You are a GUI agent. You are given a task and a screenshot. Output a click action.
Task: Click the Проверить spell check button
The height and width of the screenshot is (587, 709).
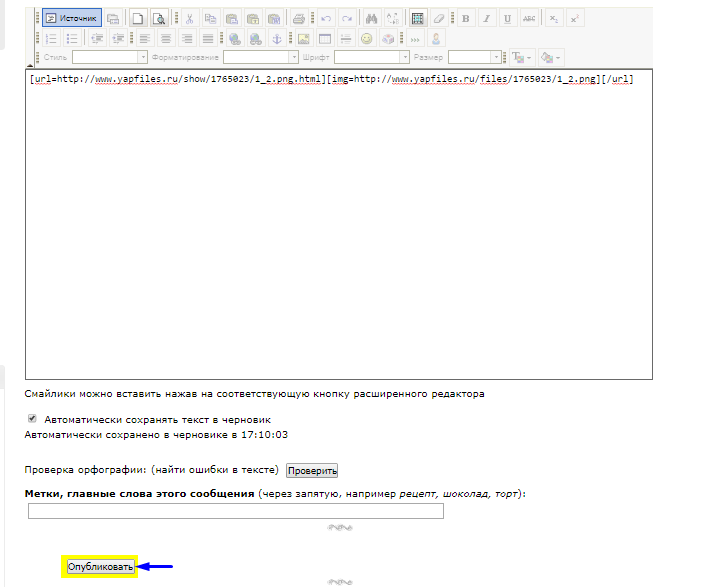(x=312, y=470)
